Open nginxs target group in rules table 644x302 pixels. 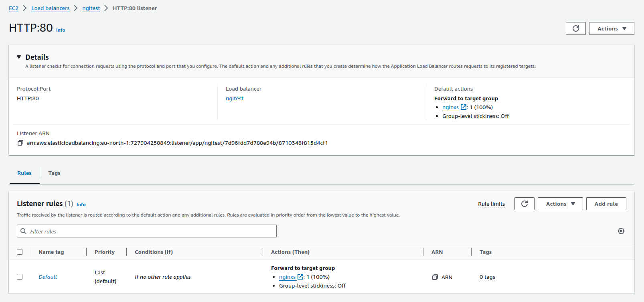[287, 277]
